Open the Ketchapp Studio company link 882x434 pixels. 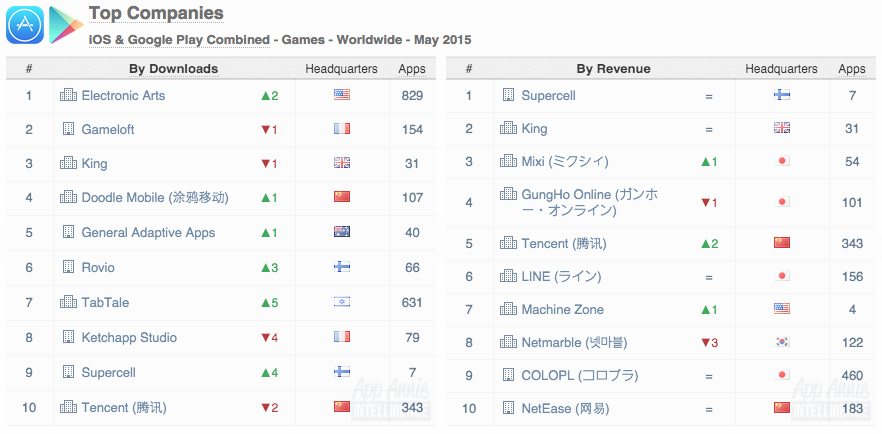tap(129, 337)
